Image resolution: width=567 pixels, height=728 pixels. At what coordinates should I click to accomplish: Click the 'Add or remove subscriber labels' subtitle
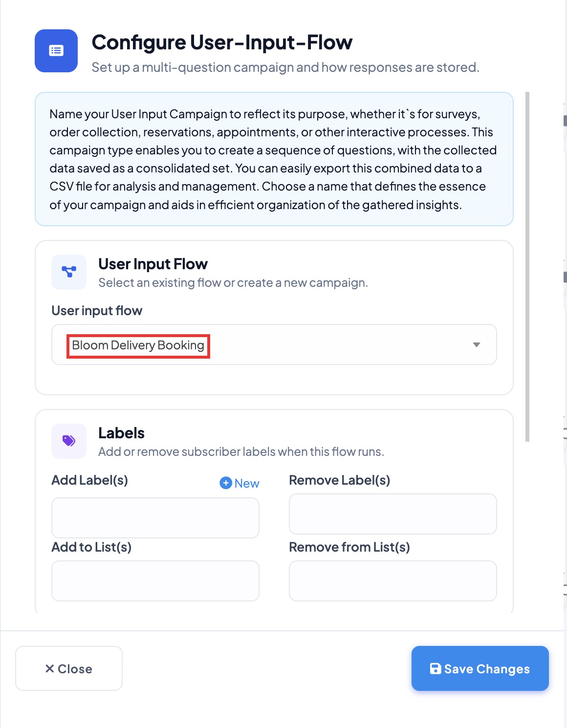click(x=241, y=452)
